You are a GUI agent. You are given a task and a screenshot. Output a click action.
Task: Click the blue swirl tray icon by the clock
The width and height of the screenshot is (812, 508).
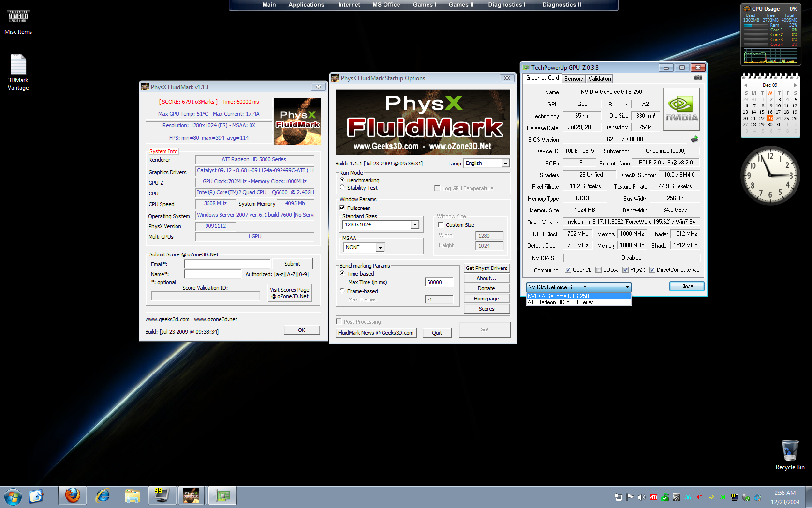(758, 497)
